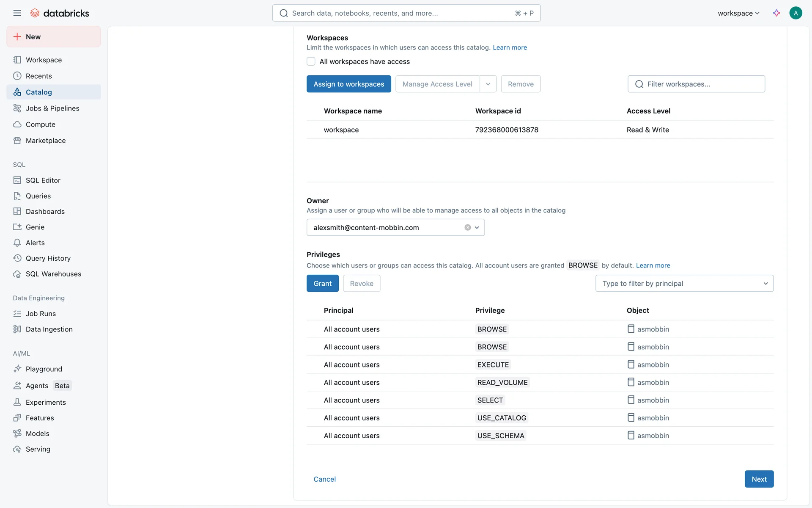812x508 pixels.
Task: Go to Catalog in the sidebar
Action: point(38,92)
